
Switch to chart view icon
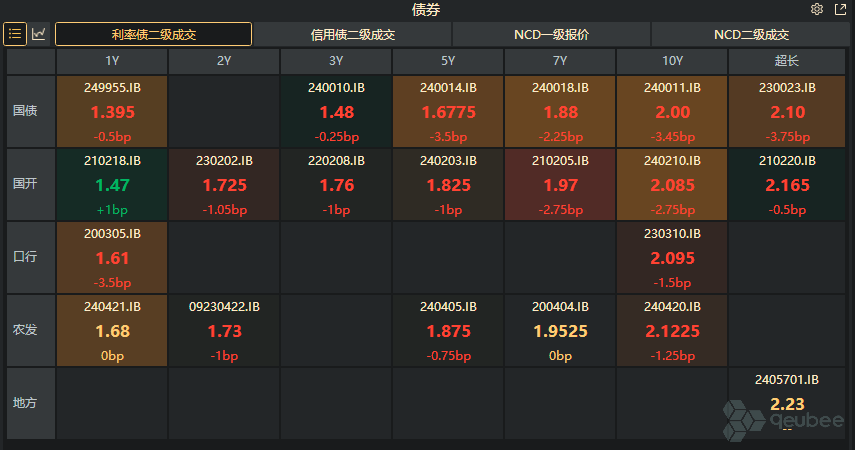coord(39,34)
